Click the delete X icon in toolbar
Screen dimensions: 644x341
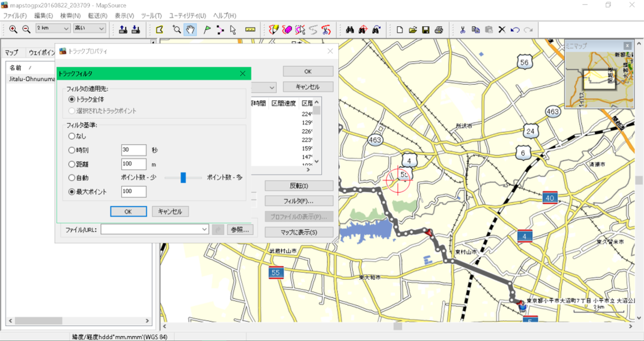pyautogui.click(x=502, y=29)
